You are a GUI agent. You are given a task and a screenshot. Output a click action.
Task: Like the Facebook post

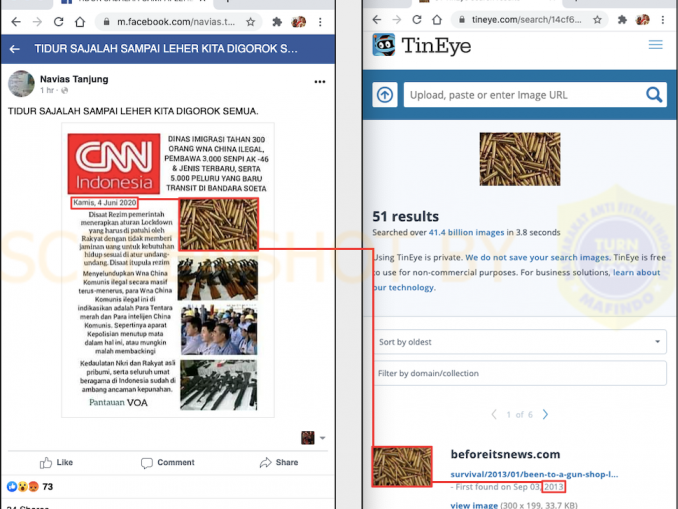click(x=56, y=462)
